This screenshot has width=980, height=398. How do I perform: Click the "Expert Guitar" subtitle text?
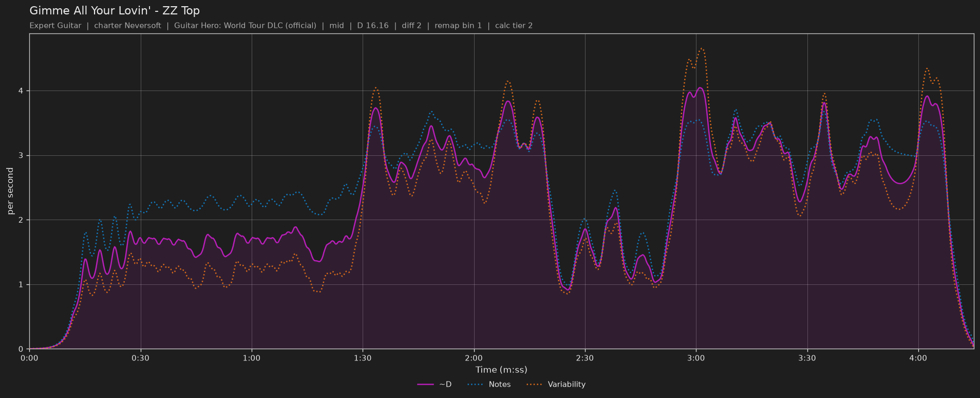pyautogui.click(x=55, y=26)
